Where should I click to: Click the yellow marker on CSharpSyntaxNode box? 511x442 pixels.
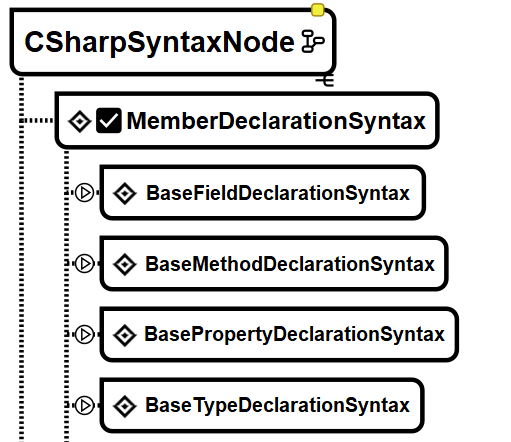318,10
